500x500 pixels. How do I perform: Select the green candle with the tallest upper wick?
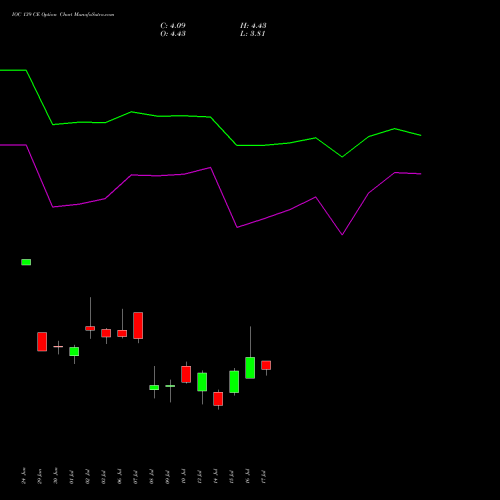pyautogui.click(x=250, y=368)
